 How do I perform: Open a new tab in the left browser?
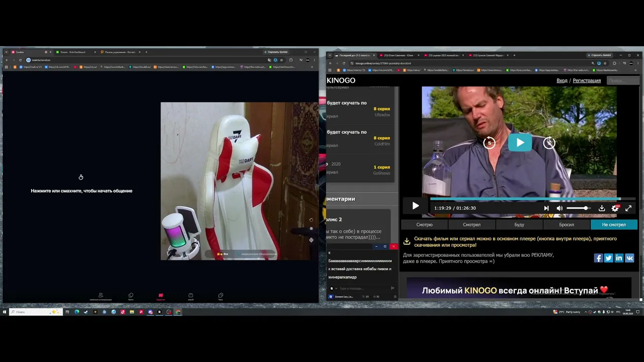pyautogui.click(x=146, y=52)
